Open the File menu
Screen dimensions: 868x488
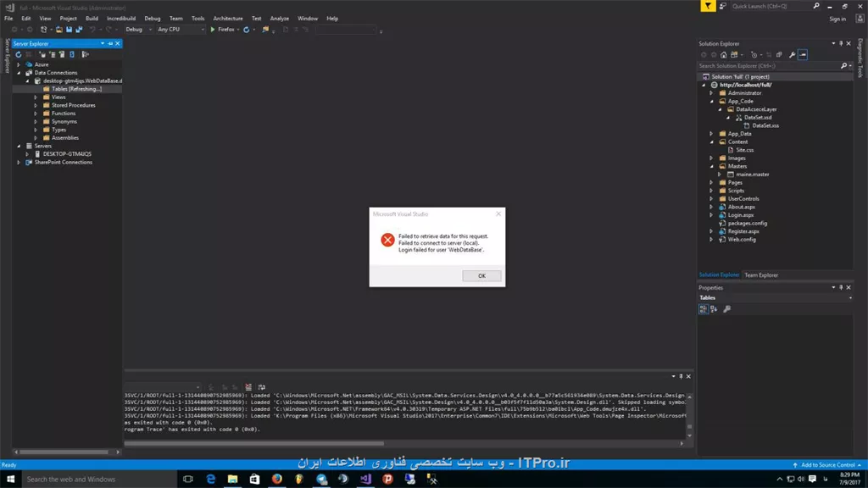tap(8, 19)
